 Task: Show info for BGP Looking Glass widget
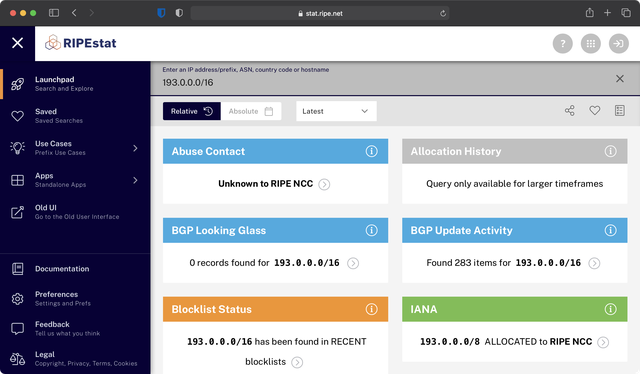click(371, 230)
